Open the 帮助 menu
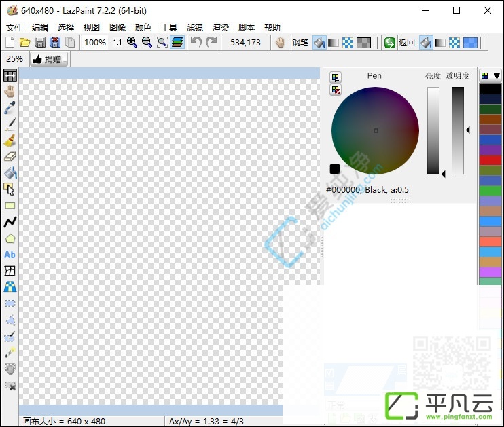The height and width of the screenshot is (427, 504). coord(272,27)
